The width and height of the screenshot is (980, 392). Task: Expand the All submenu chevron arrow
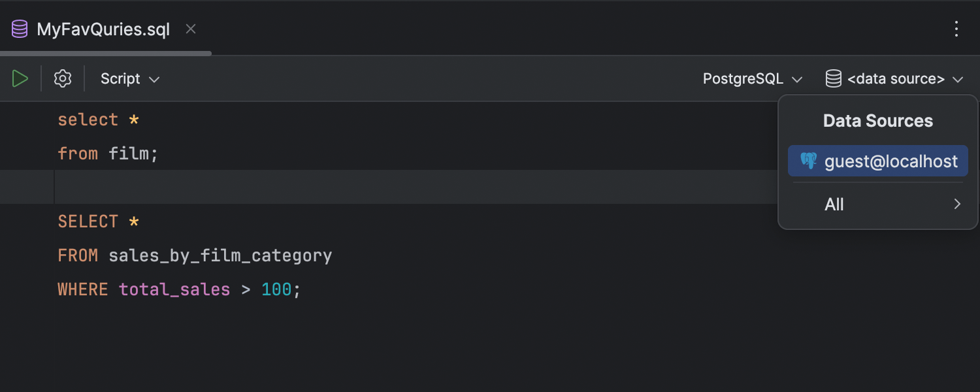[957, 204]
